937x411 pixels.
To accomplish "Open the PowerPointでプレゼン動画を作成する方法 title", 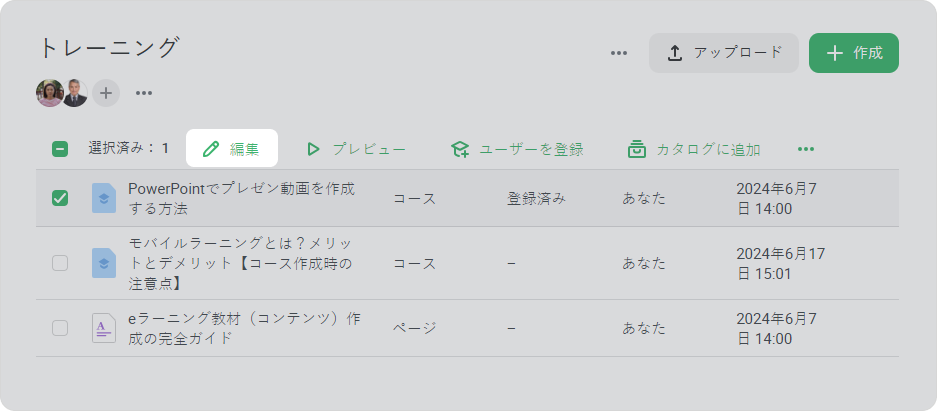I will 242,199.
